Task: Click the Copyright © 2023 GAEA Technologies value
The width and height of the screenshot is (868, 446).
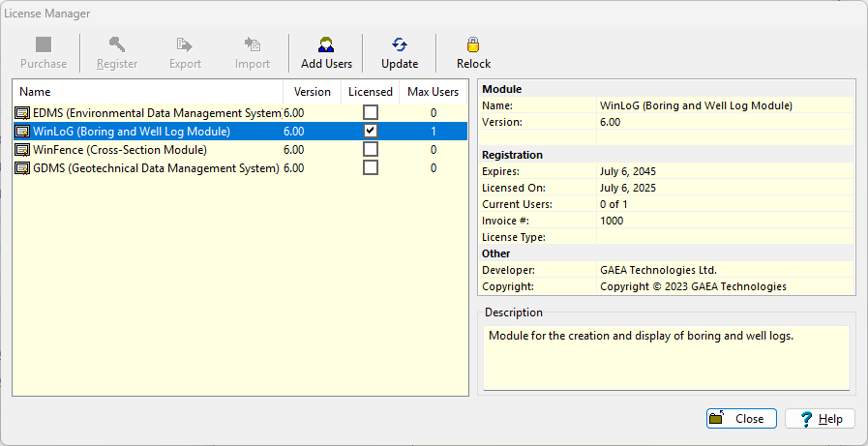Action: point(693,286)
